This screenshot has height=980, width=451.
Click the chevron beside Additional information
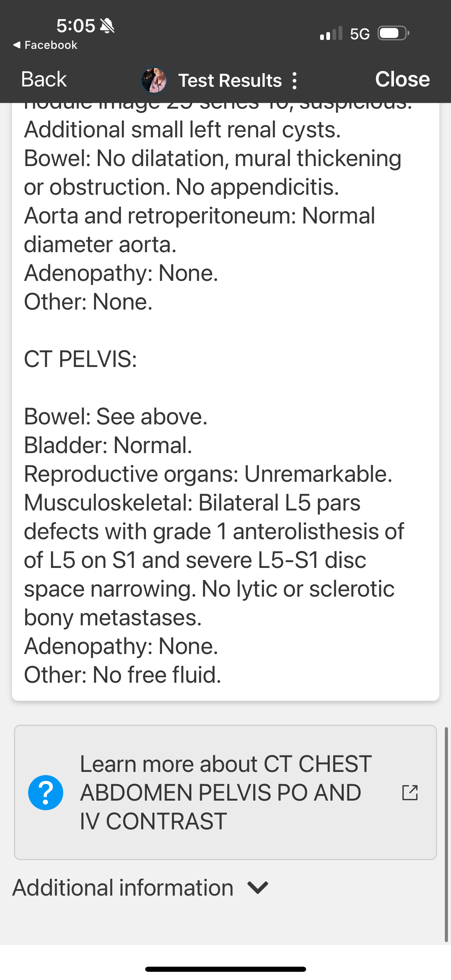[x=258, y=887]
